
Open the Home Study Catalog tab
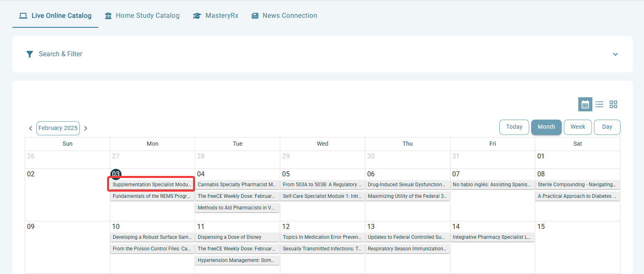coord(142,16)
